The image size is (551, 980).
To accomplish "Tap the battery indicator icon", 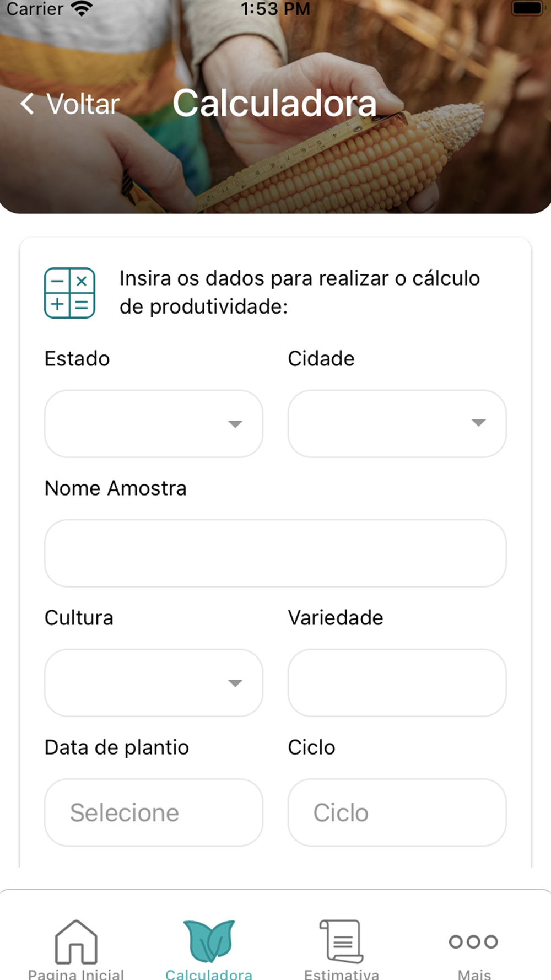I will (527, 8).
